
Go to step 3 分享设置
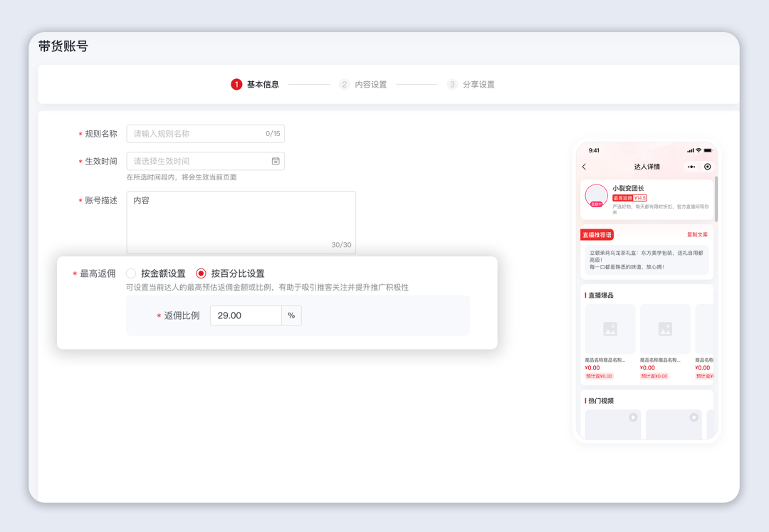click(471, 84)
